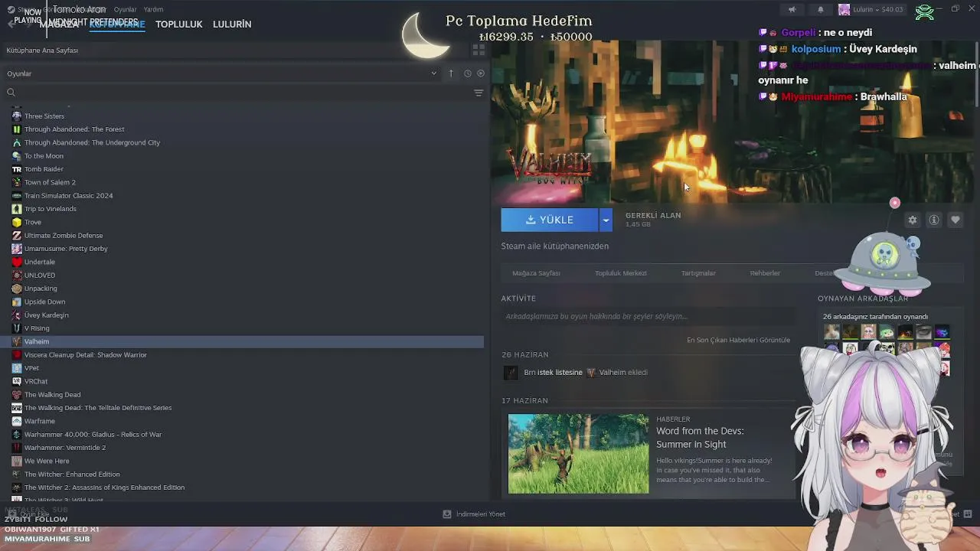Click inside the library search field
This screenshot has height=551, width=980.
tap(237, 93)
